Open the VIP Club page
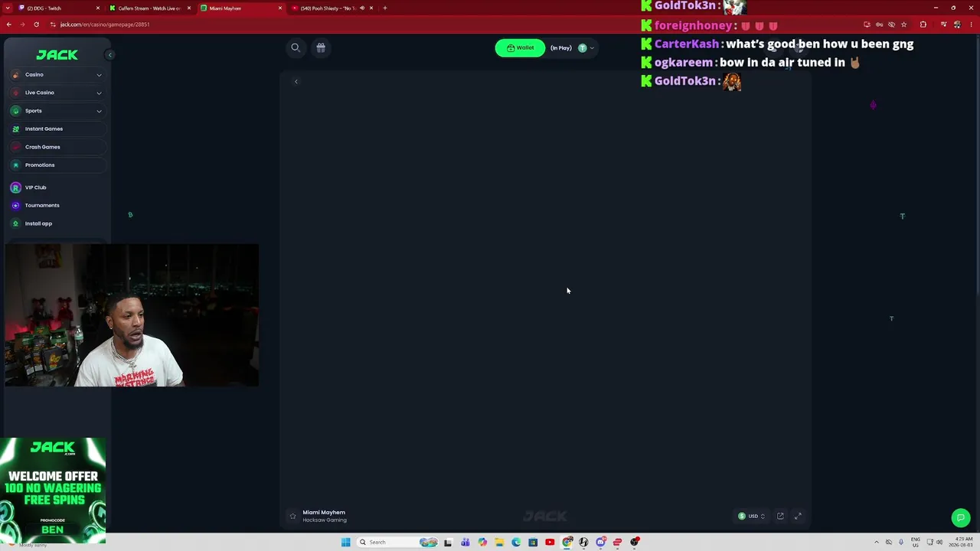Screen dimensions: 980x551 coord(35,187)
